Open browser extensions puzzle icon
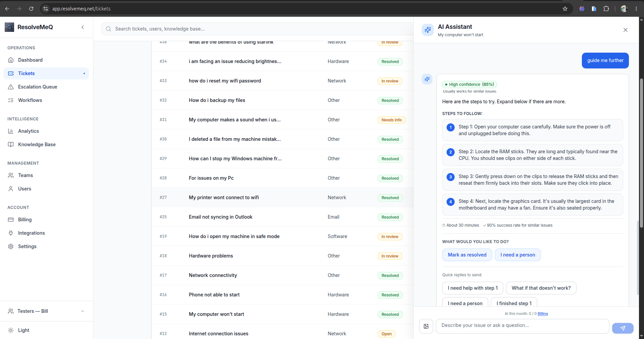Screen dimensions: 644x339 click(606, 9)
